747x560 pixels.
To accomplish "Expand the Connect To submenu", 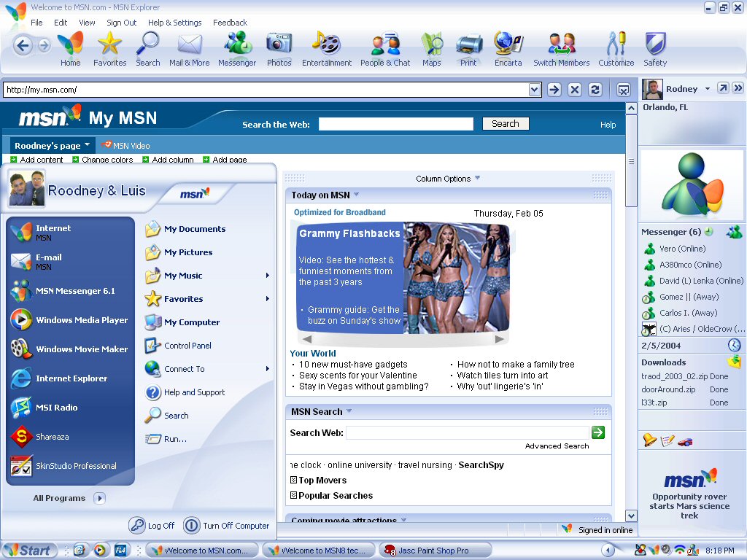I will click(267, 368).
